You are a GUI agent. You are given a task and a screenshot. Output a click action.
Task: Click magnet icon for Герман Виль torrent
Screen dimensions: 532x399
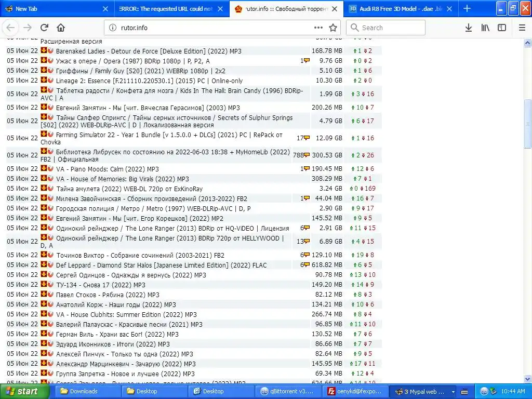(50, 333)
